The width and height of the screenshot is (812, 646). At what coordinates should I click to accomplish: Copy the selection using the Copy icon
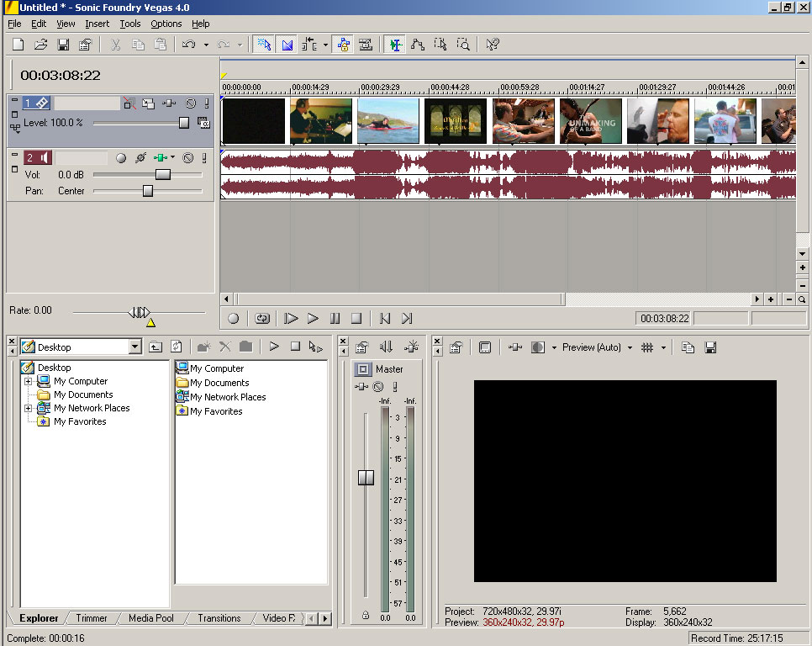138,45
